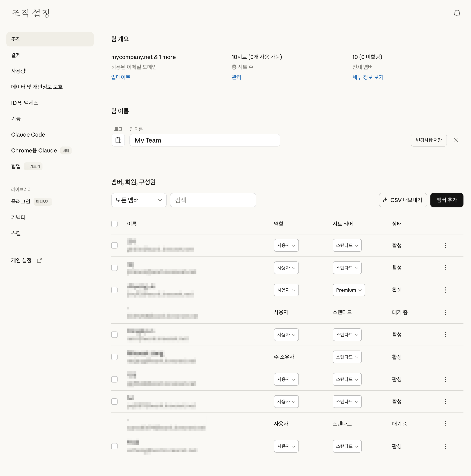Expand the 모든 멤버 filter dropdown

pos(139,200)
